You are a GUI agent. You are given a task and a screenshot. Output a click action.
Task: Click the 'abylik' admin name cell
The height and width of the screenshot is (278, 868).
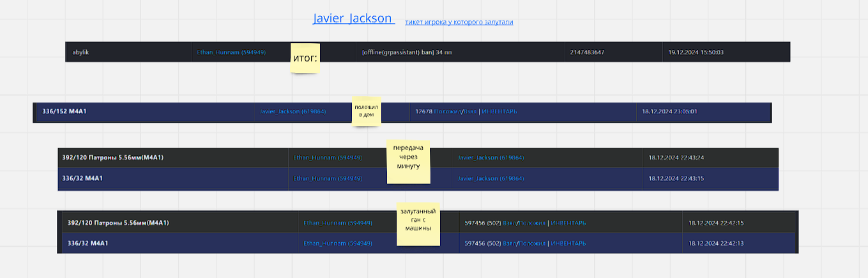pyautogui.click(x=80, y=52)
